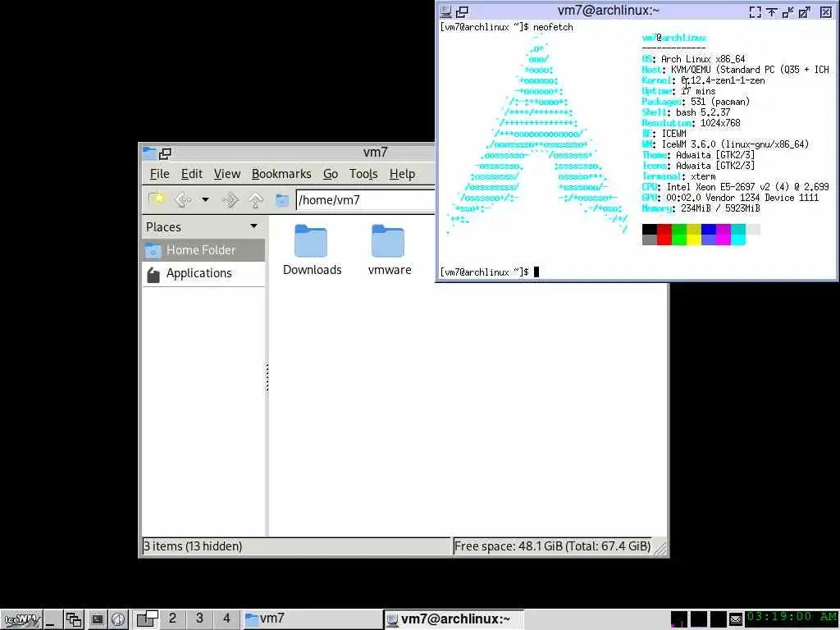
Task: Open the IceWM start menu button
Action: point(22,620)
